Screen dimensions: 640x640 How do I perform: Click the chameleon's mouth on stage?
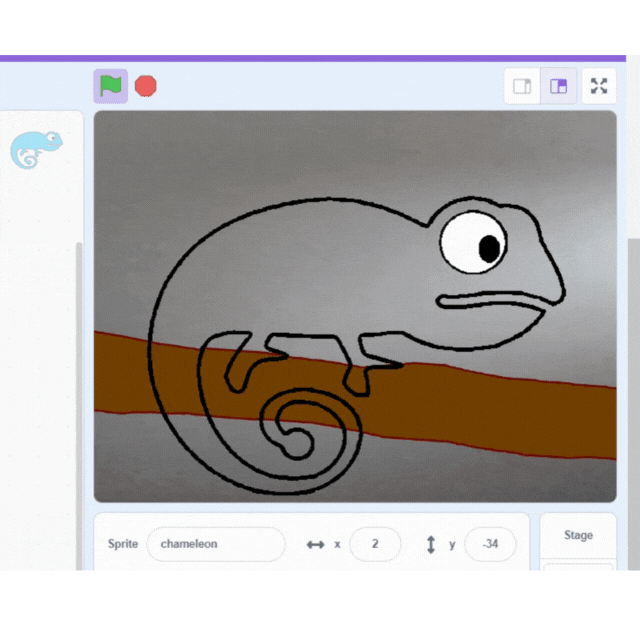click(490, 302)
